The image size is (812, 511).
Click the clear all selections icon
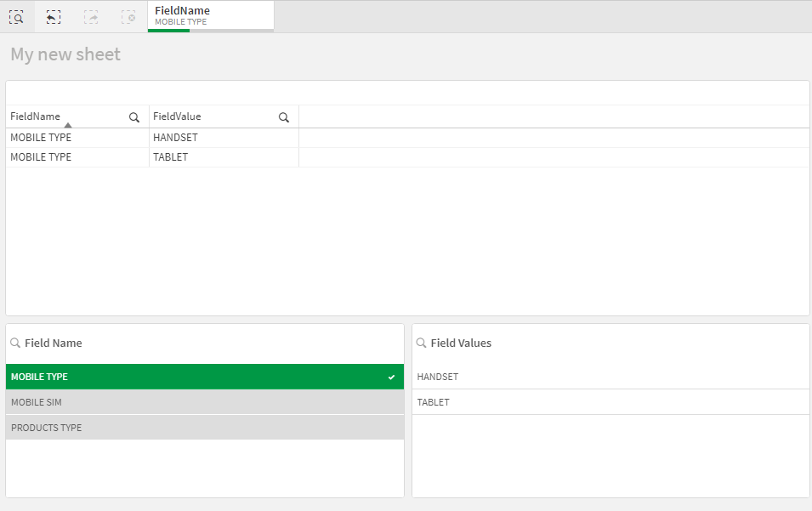128,17
